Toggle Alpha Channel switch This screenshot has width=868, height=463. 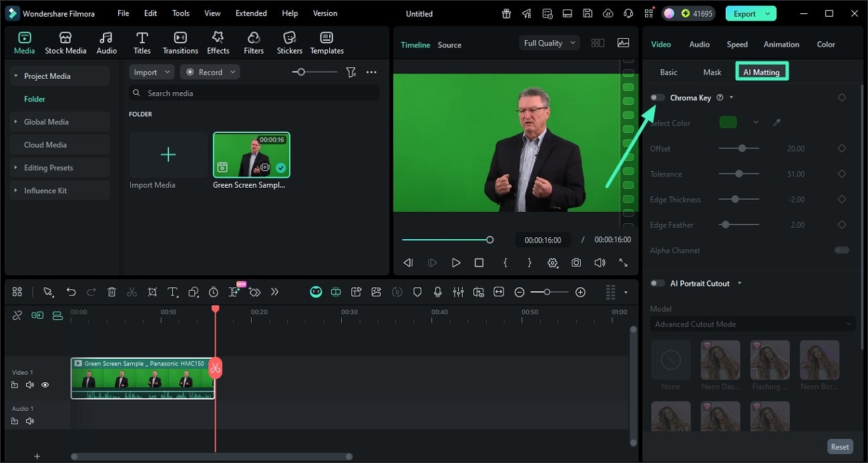tap(841, 250)
